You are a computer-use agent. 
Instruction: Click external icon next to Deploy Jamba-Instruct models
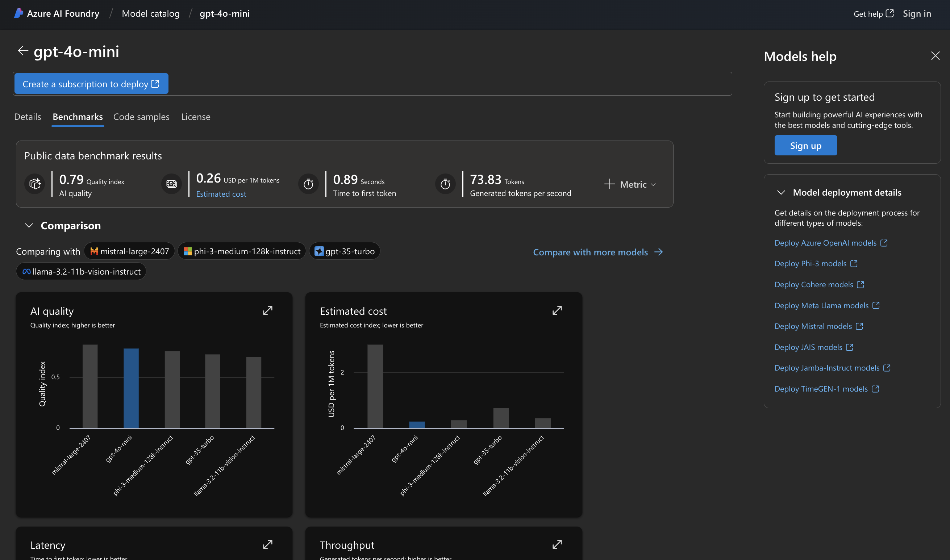(x=887, y=368)
